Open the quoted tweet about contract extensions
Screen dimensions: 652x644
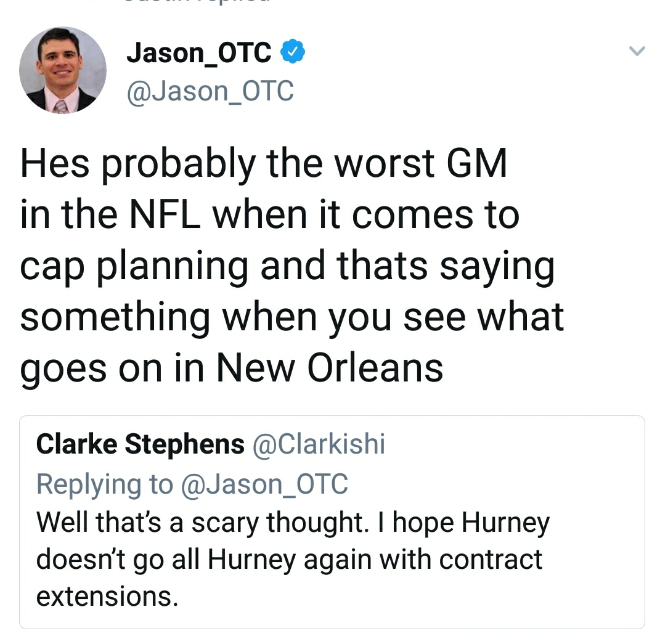click(332, 522)
